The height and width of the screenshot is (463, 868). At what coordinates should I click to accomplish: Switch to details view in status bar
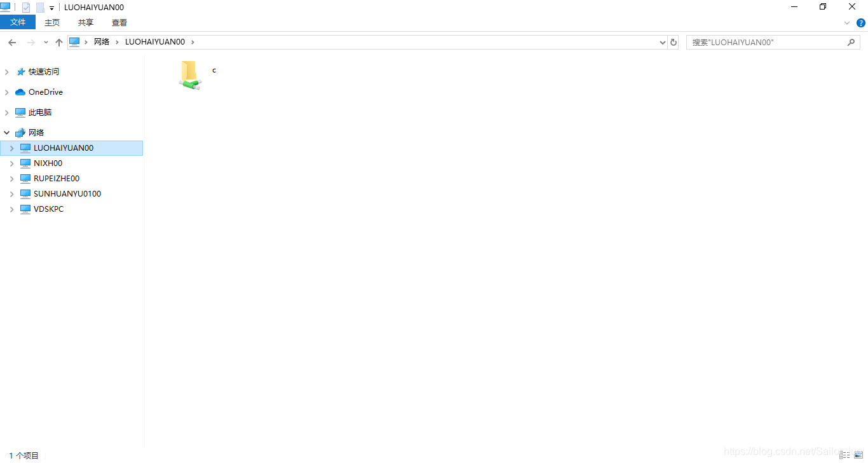(x=844, y=455)
